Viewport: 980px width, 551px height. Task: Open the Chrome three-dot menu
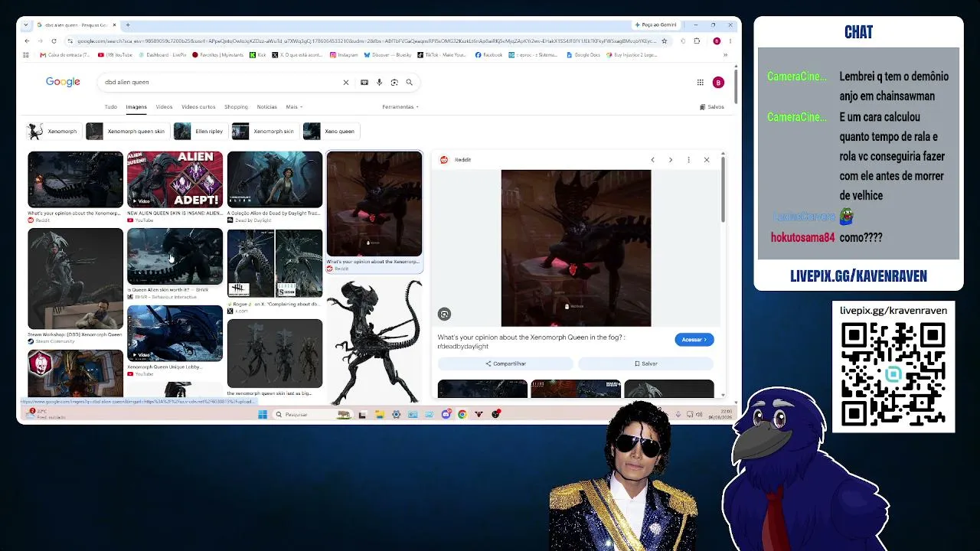[x=730, y=41]
